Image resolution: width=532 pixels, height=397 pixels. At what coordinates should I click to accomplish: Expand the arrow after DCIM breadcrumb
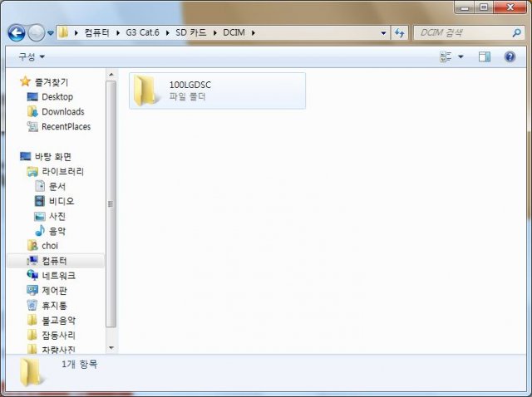coord(253,33)
